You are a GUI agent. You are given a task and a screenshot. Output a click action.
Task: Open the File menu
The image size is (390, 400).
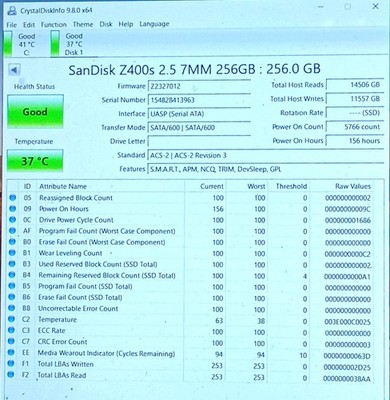(11, 25)
